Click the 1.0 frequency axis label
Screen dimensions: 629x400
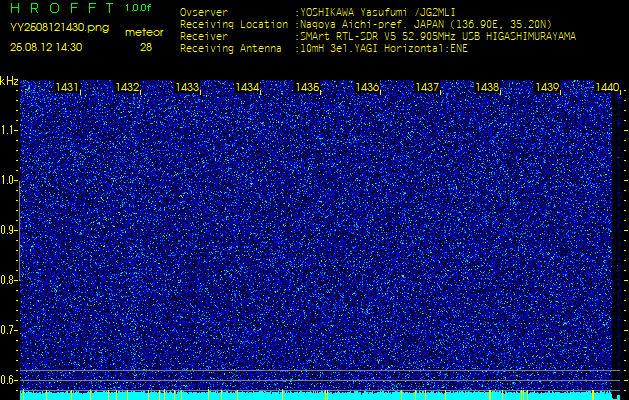[8, 181]
